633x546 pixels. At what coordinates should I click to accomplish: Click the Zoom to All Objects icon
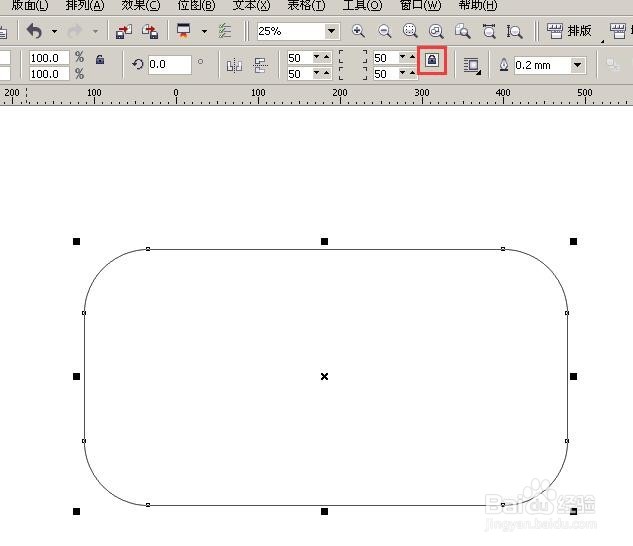436,31
